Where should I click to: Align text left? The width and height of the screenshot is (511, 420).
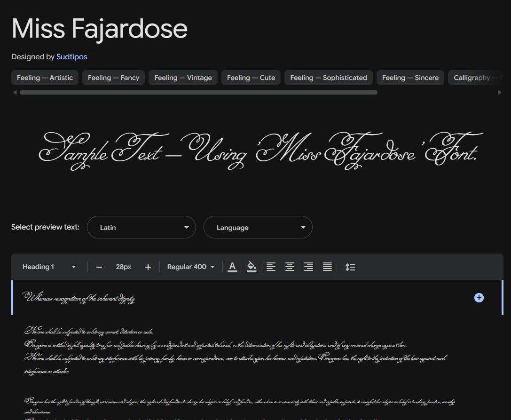click(271, 267)
